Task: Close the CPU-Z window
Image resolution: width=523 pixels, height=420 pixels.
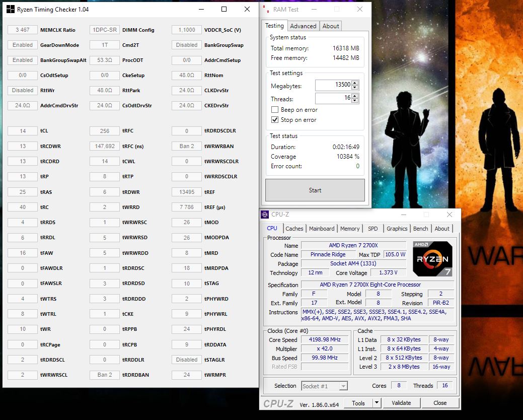Action: tap(450, 215)
